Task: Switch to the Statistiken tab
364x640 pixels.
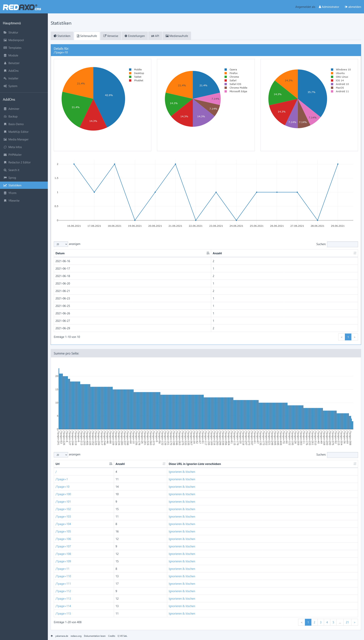Action: pyautogui.click(x=62, y=36)
